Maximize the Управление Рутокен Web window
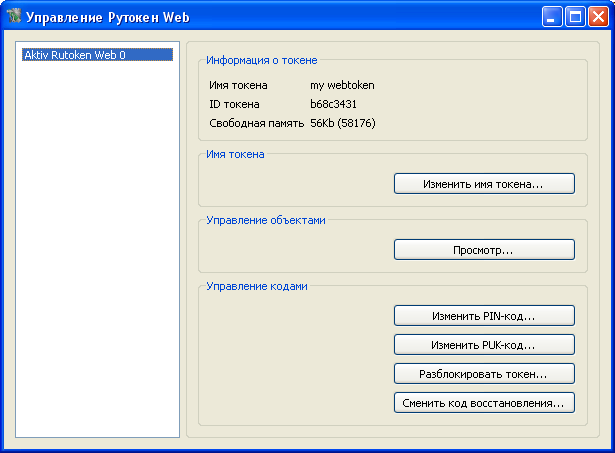This screenshot has width=615, height=453. [575, 17]
